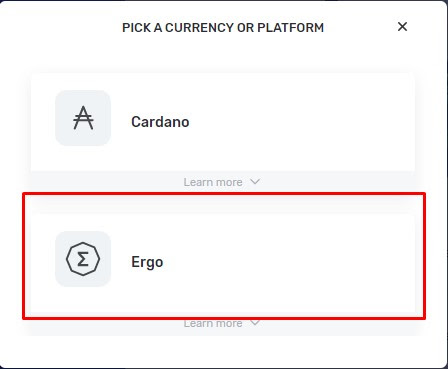This screenshot has height=369, width=448.
Task: Pick Cardano by clicking right of its name
Action: click(x=300, y=122)
